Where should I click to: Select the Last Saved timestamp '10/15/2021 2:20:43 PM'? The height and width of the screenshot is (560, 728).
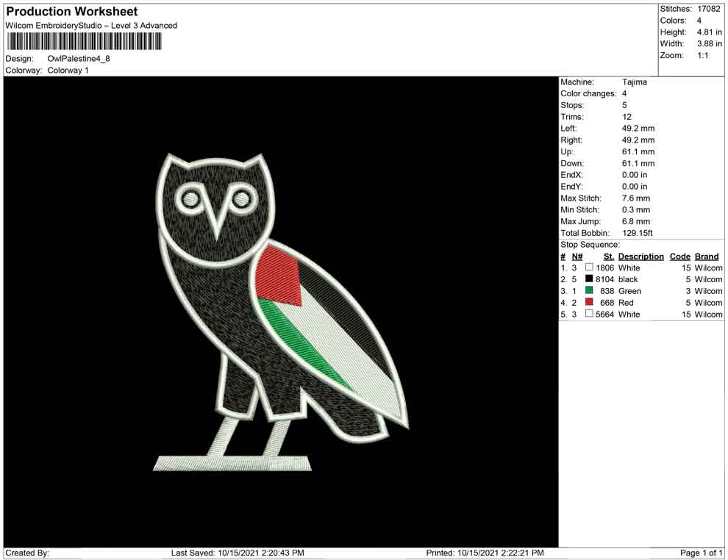(261, 553)
